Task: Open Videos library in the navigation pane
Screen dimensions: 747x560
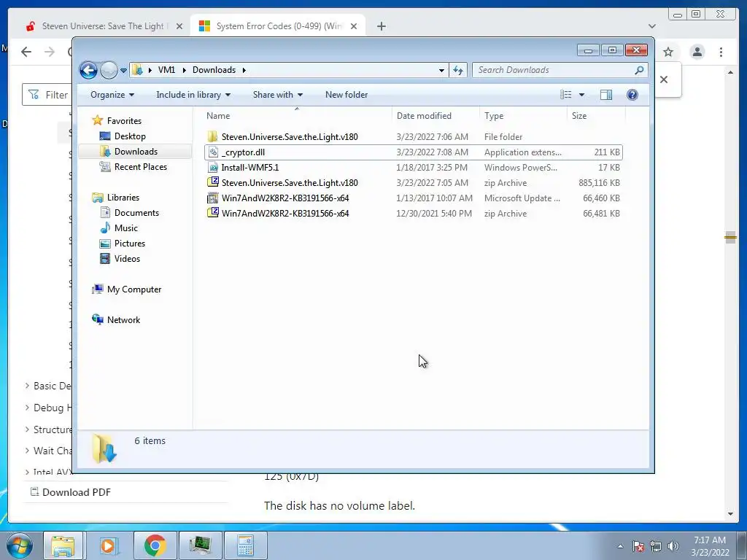Action: 127,259
